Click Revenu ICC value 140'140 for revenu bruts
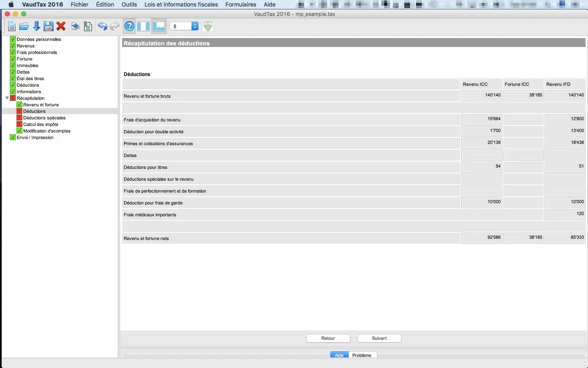The width and height of the screenshot is (588, 368). [482, 96]
